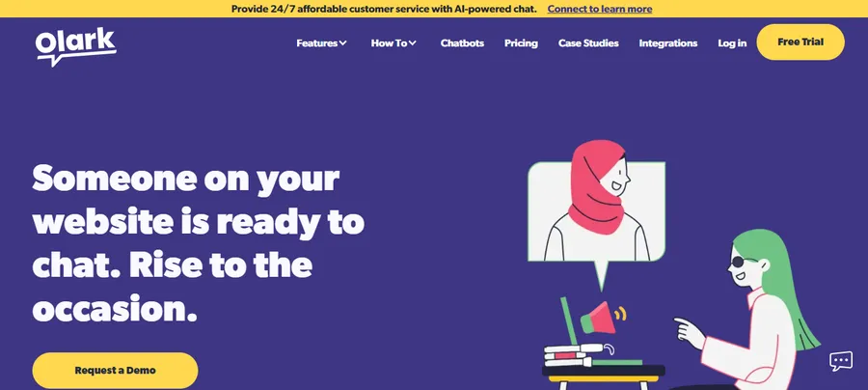The image size is (868, 390).
Task: Click the megaphone illustration on the laptop
Action: (x=603, y=318)
